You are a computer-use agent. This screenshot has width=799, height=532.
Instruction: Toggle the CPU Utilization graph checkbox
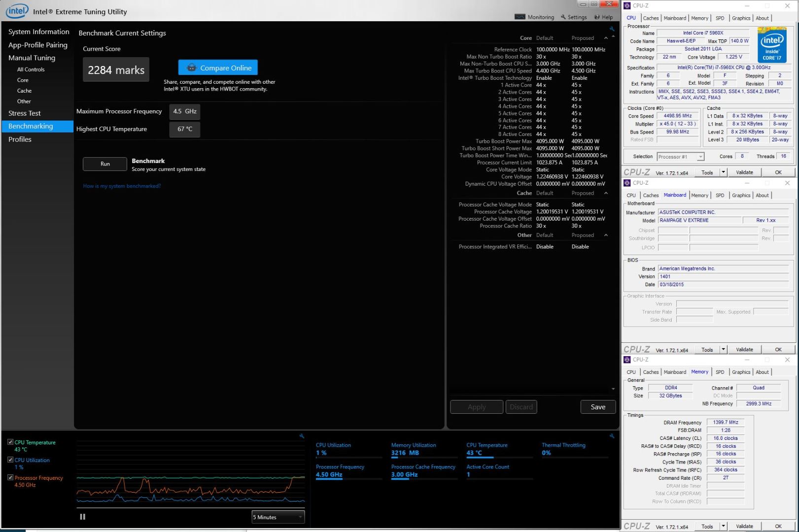10,460
